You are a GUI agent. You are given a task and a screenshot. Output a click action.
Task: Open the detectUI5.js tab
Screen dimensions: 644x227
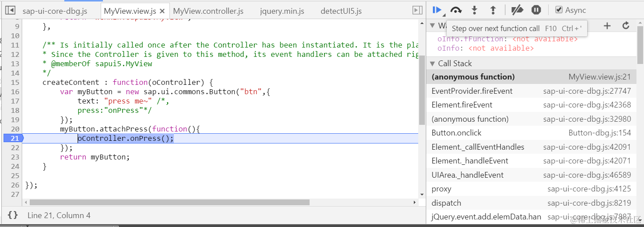pyautogui.click(x=341, y=11)
